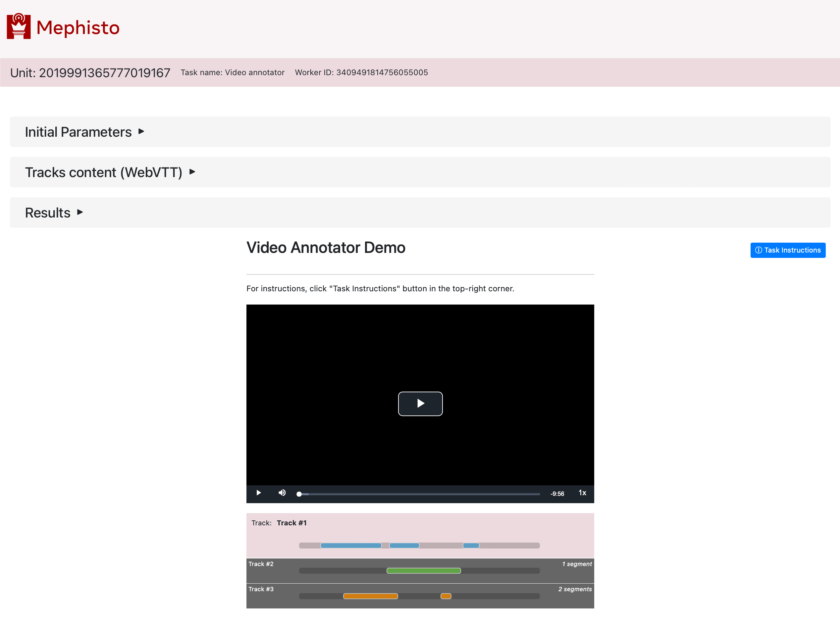Expand the Initial Parameters section
The image size is (840, 623).
pos(420,132)
